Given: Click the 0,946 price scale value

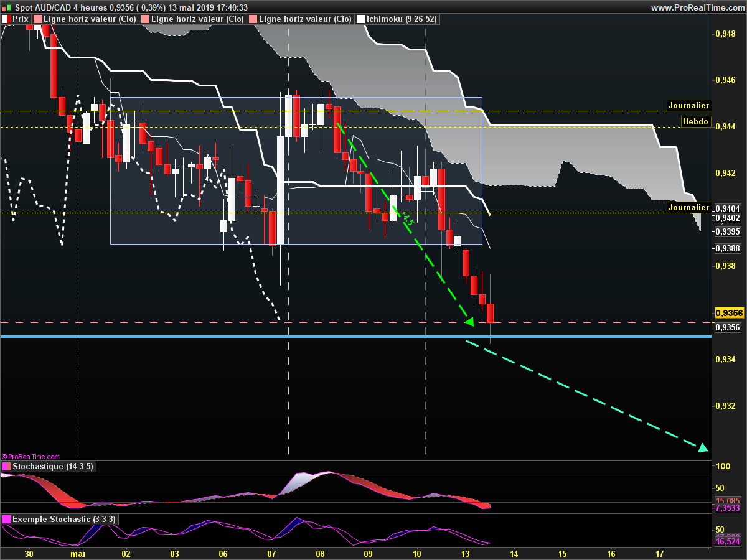Looking at the screenshot, I should point(725,80).
